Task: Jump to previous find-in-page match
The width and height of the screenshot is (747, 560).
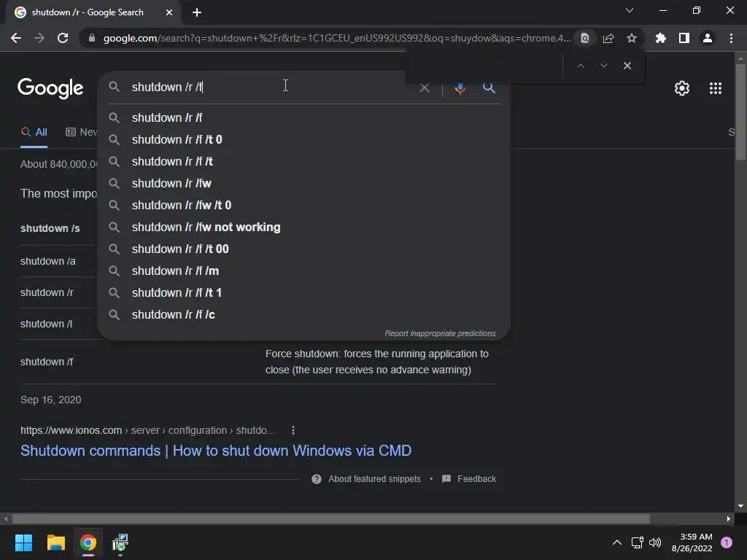Action: pos(580,66)
